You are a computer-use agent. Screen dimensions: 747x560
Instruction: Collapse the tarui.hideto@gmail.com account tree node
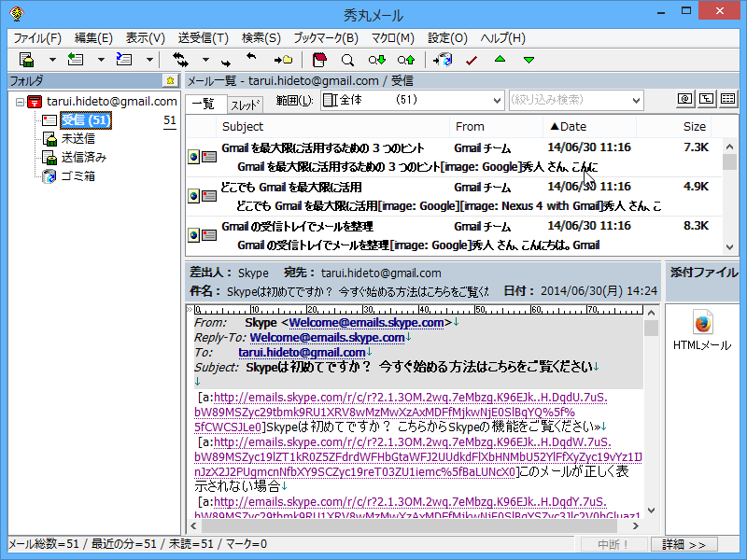pyautogui.click(x=20, y=102)
